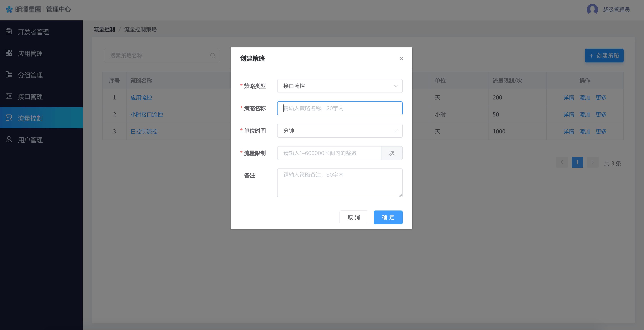This screenshot has height=330, width=644.
Task: Click the application management grid icon
Action: 9,53
